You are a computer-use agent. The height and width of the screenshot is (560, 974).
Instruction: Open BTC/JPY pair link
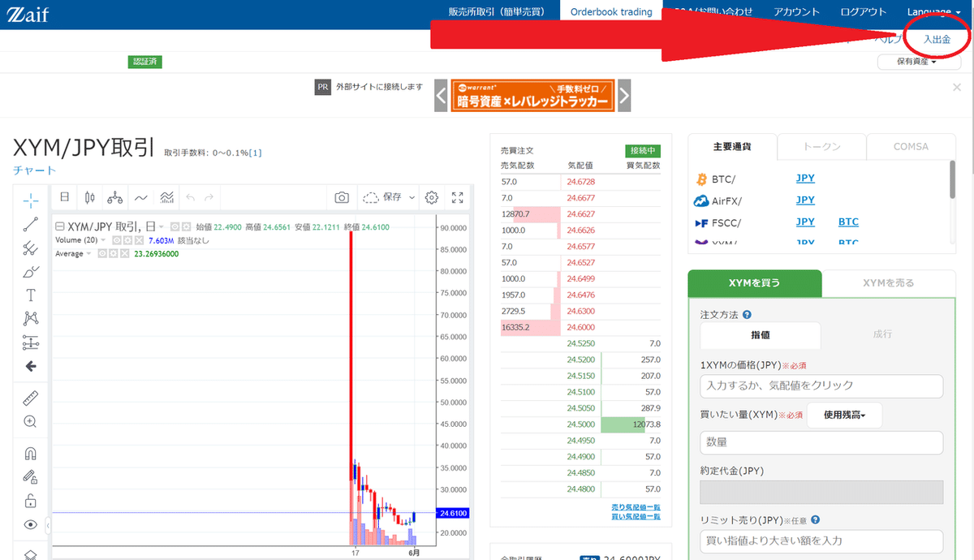(805, 179)
